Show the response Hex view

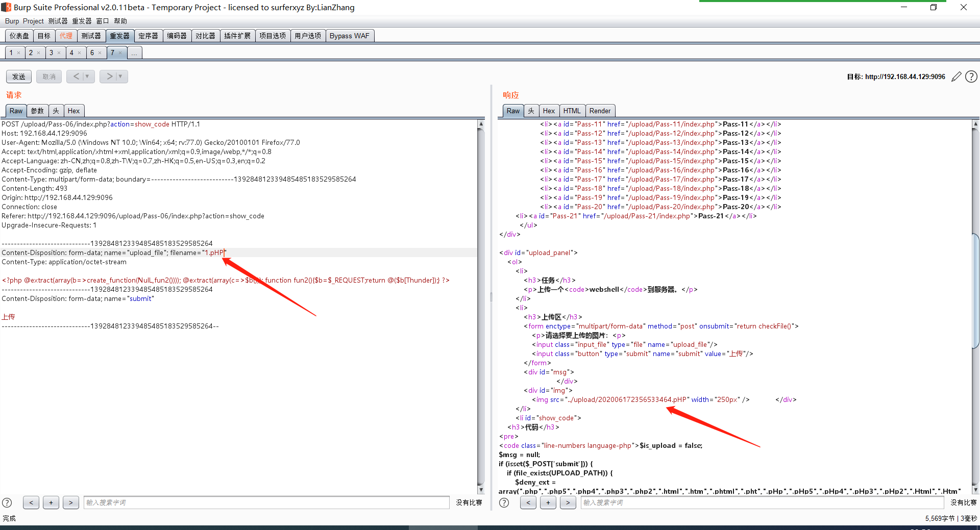(x=549, y=111)
